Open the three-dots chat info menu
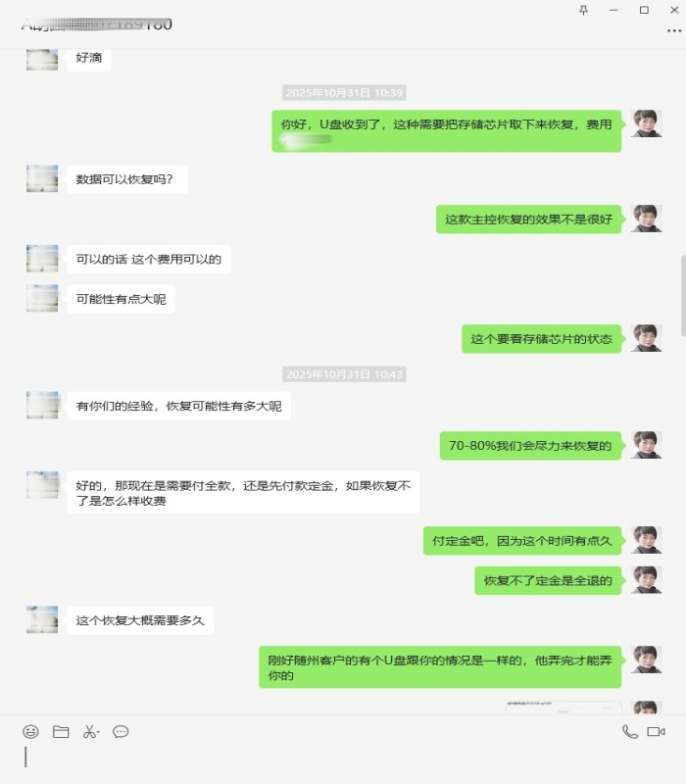Viewport: 686px width, 784px height. [x=674, y=31]
